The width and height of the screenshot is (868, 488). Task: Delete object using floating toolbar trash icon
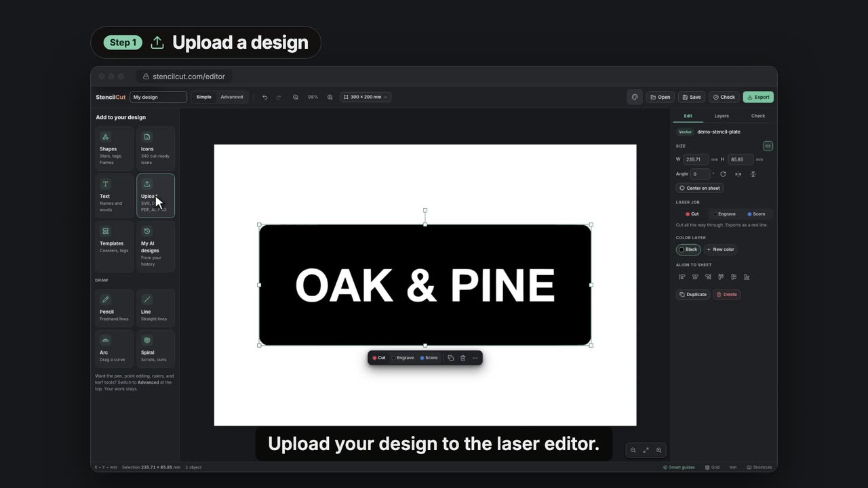pos(463,358)
